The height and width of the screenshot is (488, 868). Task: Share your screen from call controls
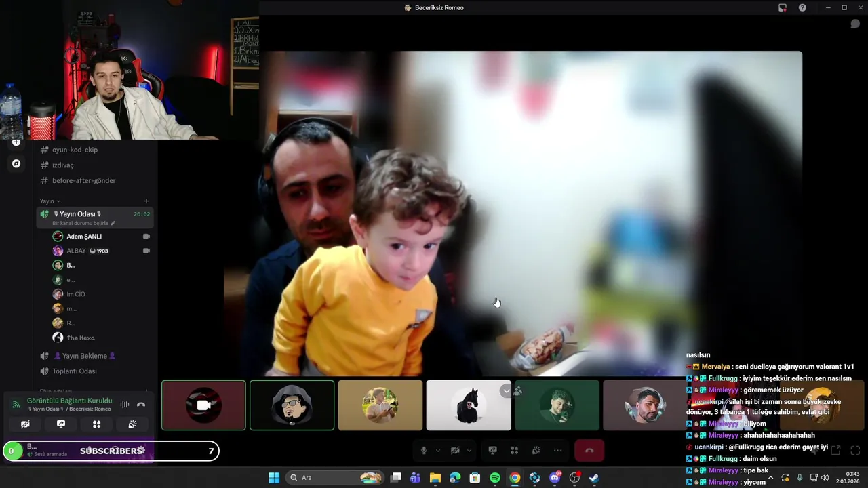click(493, 451)
